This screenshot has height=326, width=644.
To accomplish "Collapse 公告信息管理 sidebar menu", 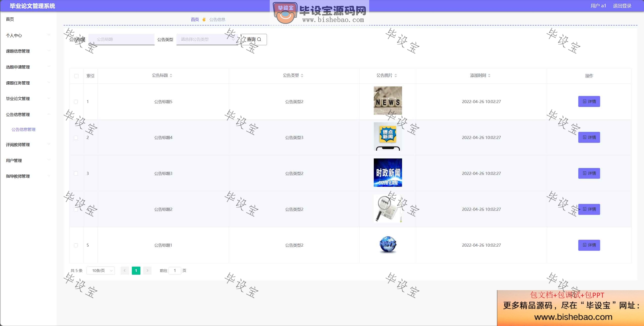I will [28, 114].
